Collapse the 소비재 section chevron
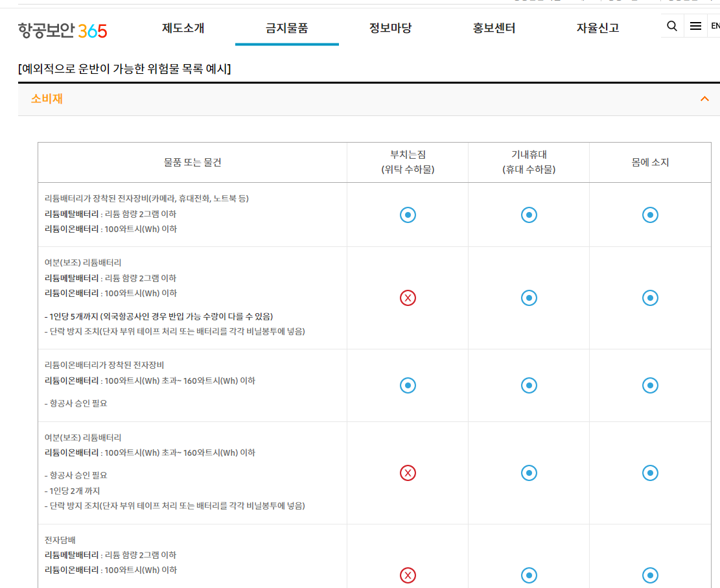Screen dimensions: 720x588 [704, 99]
